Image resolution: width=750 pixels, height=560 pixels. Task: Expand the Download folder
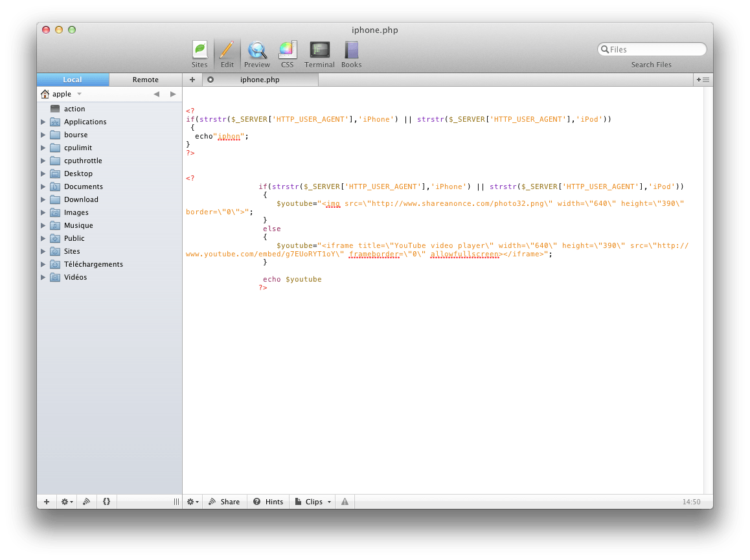pyautogui.click(x=43, y=199)
